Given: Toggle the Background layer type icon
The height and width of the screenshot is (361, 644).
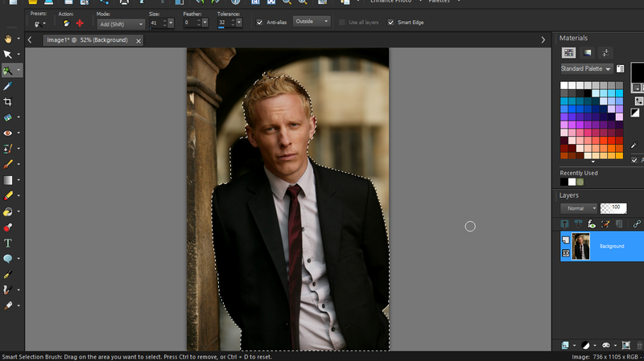Looking at the screenshot, I should tap(566, 240).
